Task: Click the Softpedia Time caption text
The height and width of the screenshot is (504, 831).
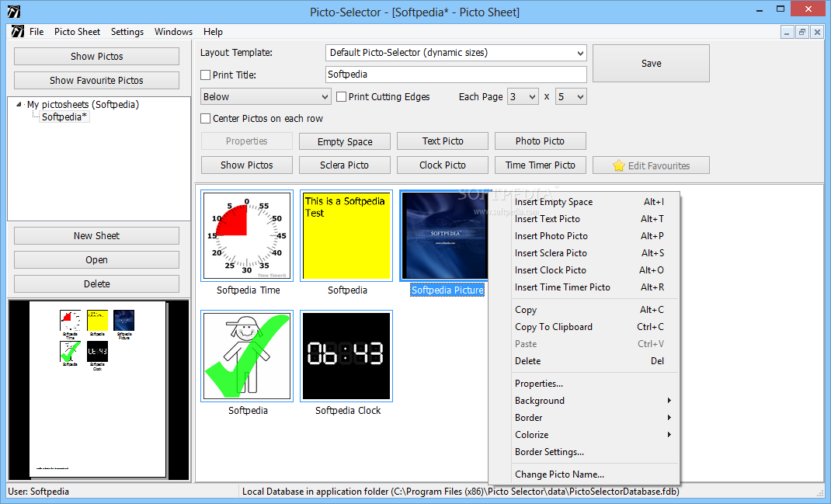Action: pyautogui.click(x=248, y=290)
